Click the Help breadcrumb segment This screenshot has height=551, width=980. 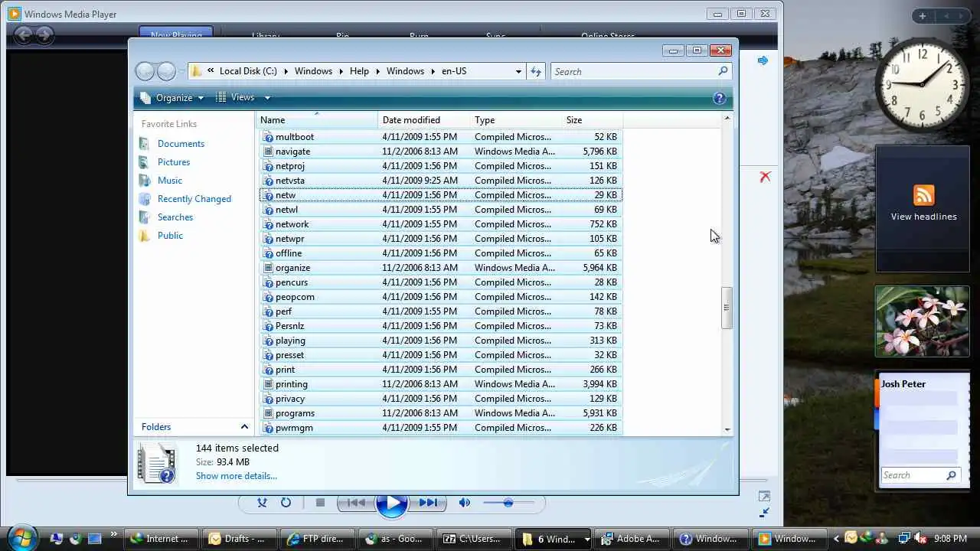359,71
